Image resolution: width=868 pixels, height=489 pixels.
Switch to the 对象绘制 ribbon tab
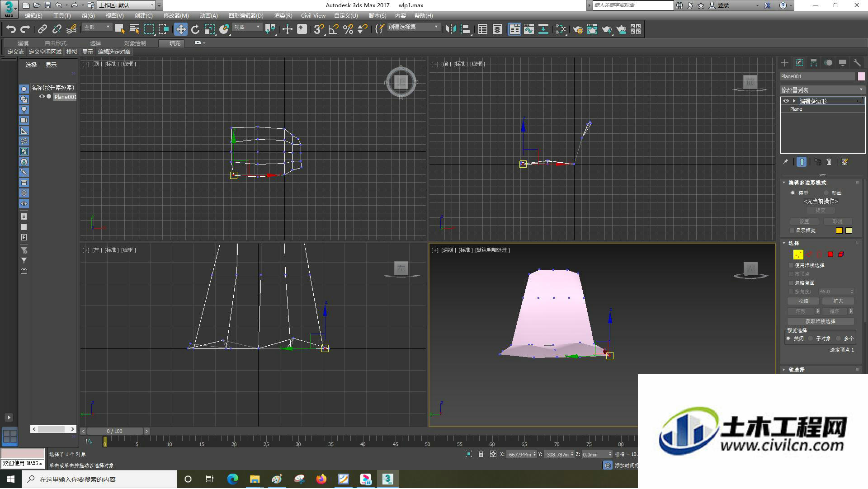click(135, 43)
